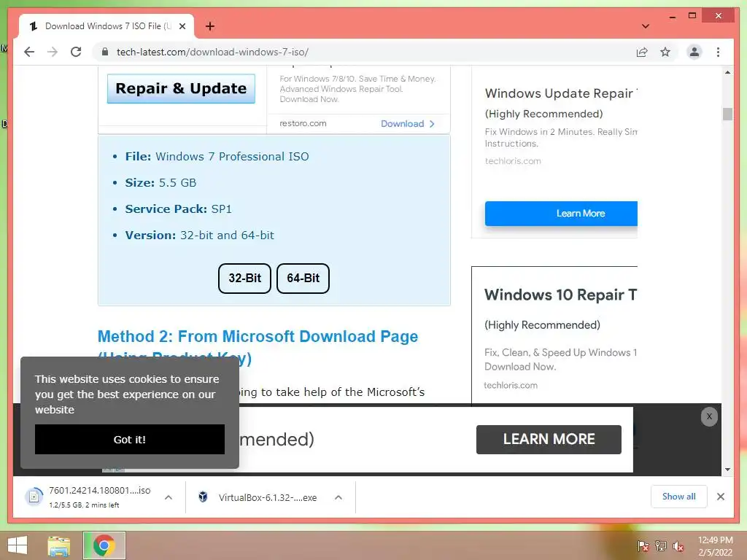Click the Chrome taskbar icon
747x560 pixels.
coord(104,545)
